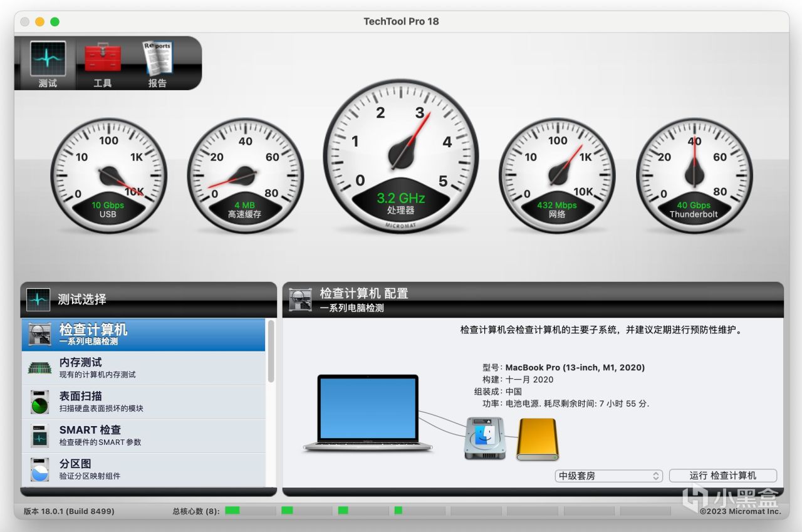
Task: Select the 分区图 pie chart icon
Action: 39,469
